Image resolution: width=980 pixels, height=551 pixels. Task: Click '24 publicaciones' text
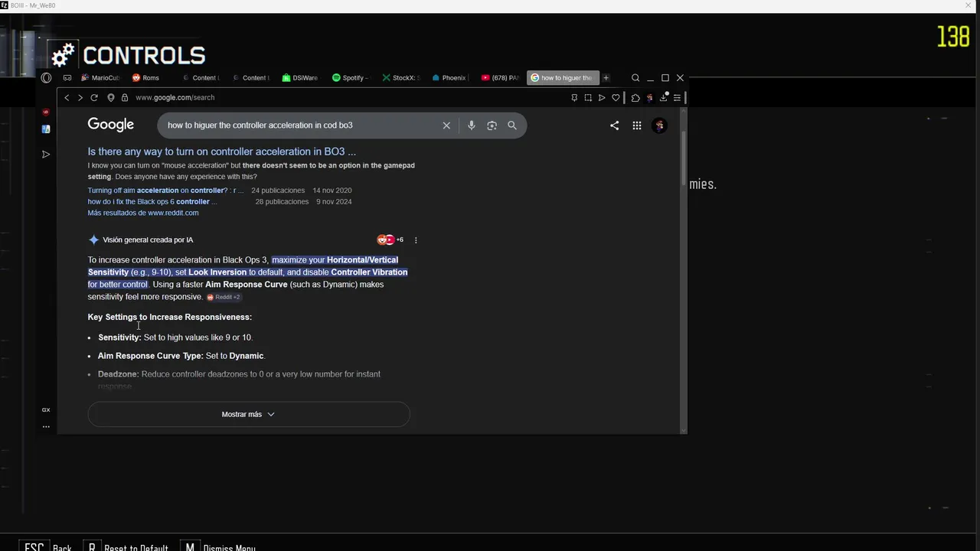pos(278,191)
